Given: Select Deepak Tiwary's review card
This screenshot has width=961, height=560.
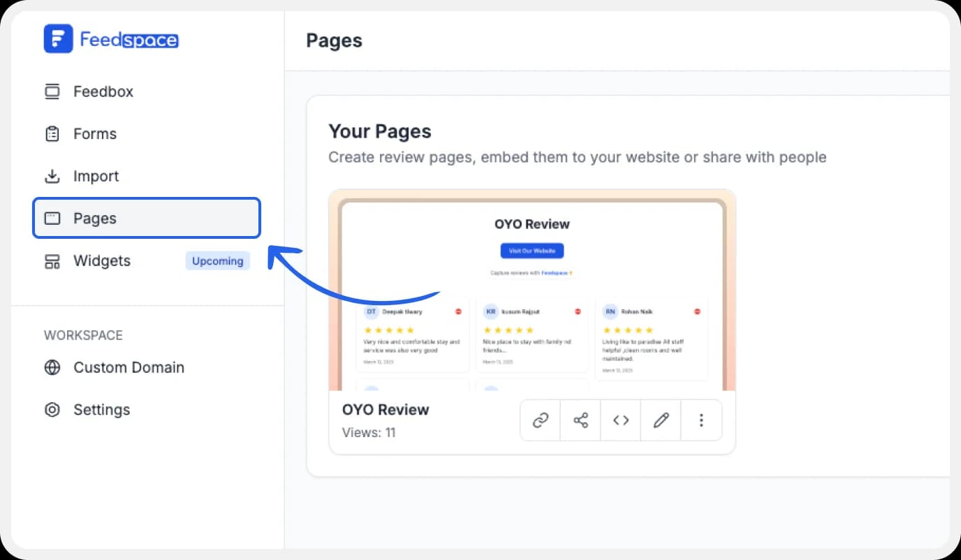Looking at the screenshot, I should pos(413,337).
